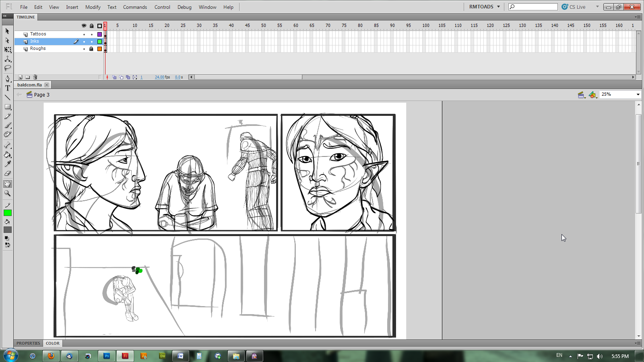Screen dimensions: 644x362
Task: Unlock the Roughs layer
Action: pos(91,49)
